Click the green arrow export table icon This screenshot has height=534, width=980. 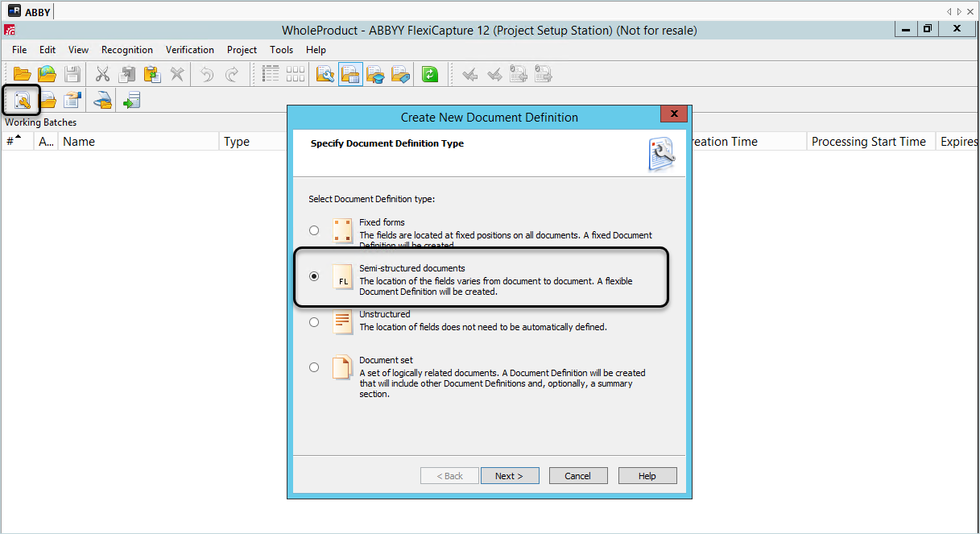point(132,100)
